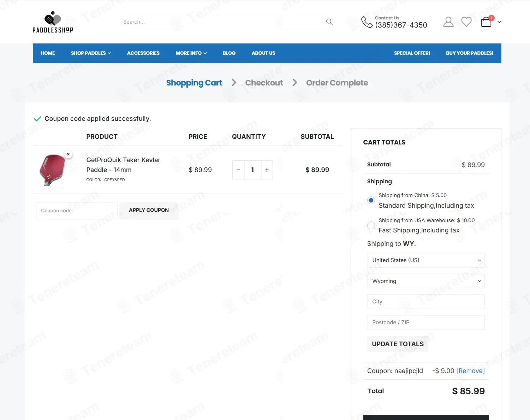Click the APPLY COUPON button

pyautogui.click(x=149, y=211)
